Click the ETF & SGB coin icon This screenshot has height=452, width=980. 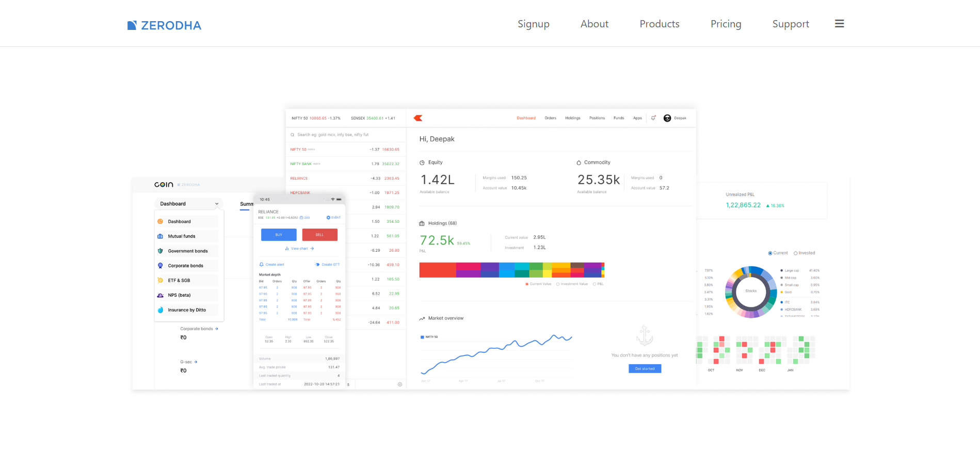(x=160, y=280)
